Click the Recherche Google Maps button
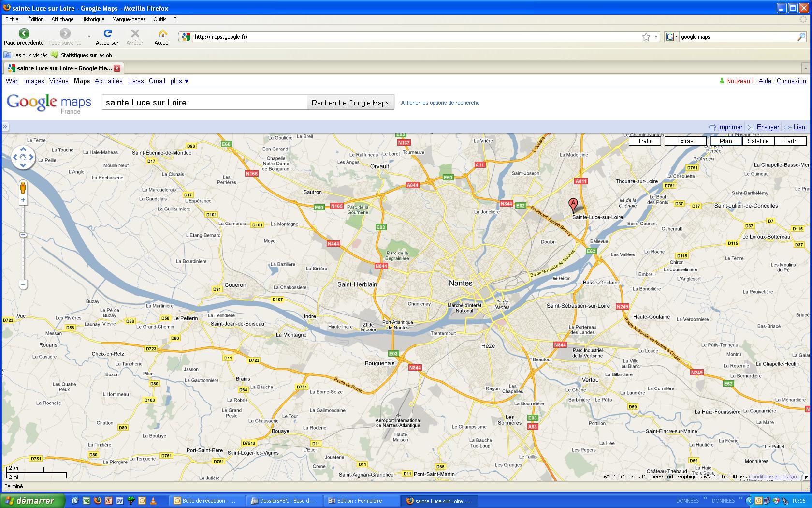812x508 pixels. coord(350,103)
